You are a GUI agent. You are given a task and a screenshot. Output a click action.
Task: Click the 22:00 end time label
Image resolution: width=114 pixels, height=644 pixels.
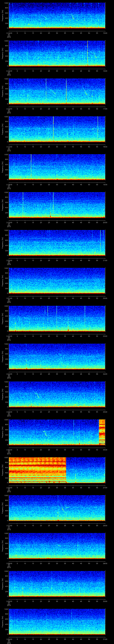105,298
